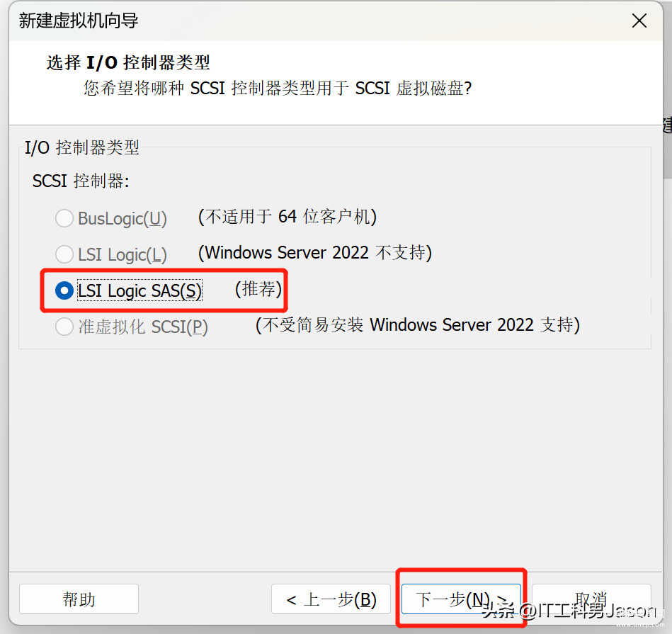Screen dimensions: 672x634
Task: Click the 不适用于 64 位客户机 note
Action: (287, 217)
